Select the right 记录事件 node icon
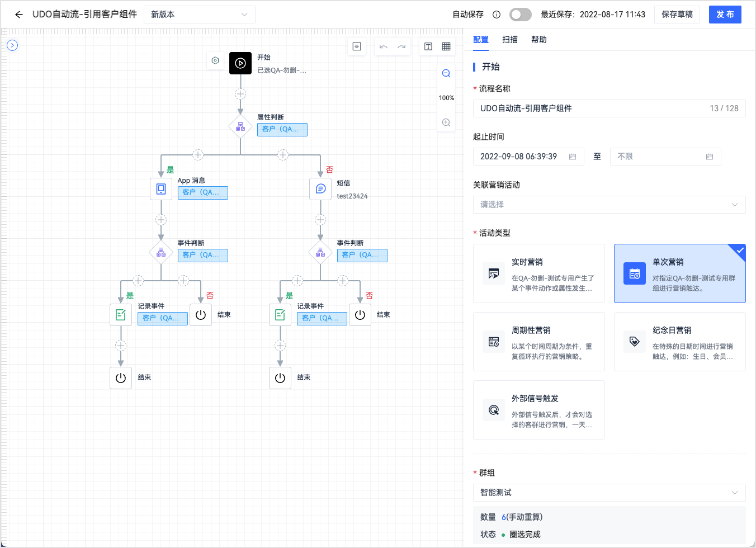The height and width of the screenshot is (548, 756). point(280,315)
